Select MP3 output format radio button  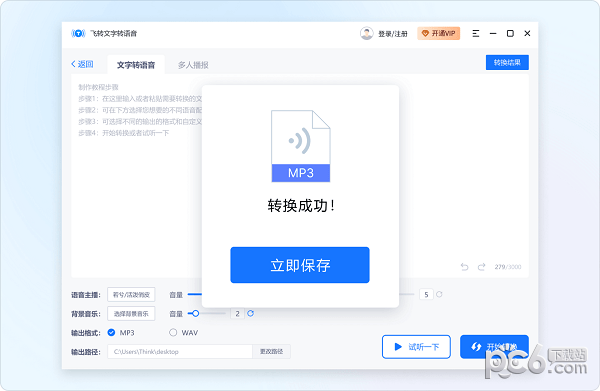coord(111,332)
